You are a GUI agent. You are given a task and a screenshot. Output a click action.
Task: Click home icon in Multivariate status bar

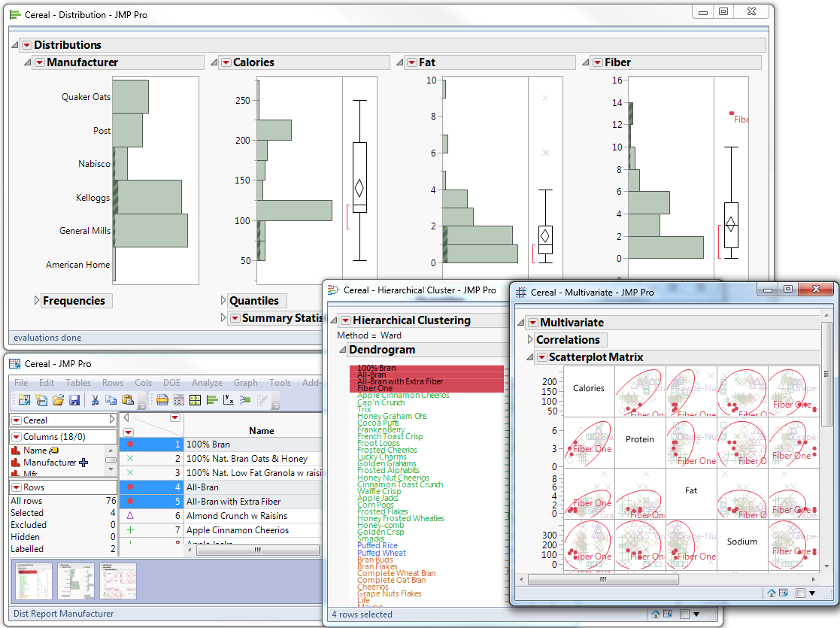[772, 593]
